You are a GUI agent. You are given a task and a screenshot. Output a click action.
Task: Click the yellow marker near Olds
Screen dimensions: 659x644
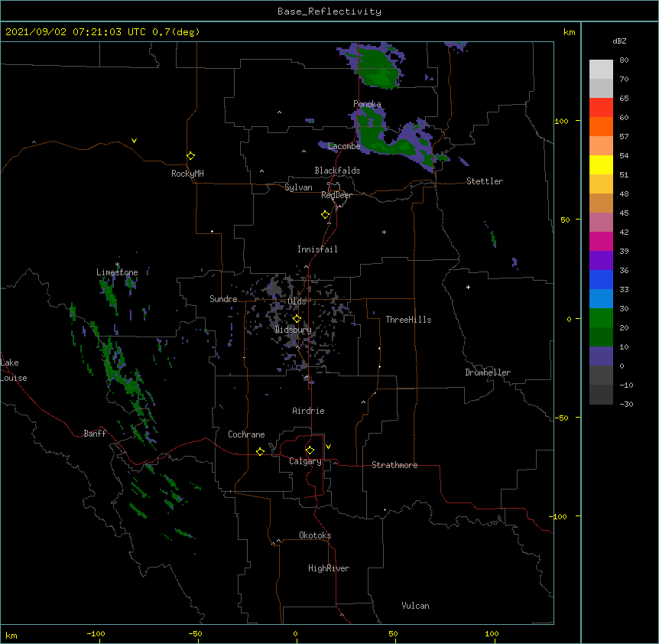point(297,318)
